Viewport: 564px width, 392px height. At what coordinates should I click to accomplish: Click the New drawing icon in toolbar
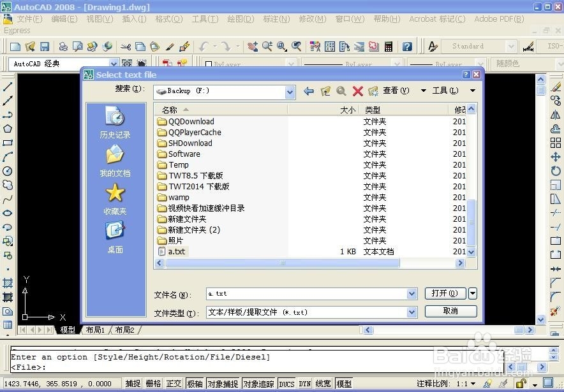[x=15, y=47]
